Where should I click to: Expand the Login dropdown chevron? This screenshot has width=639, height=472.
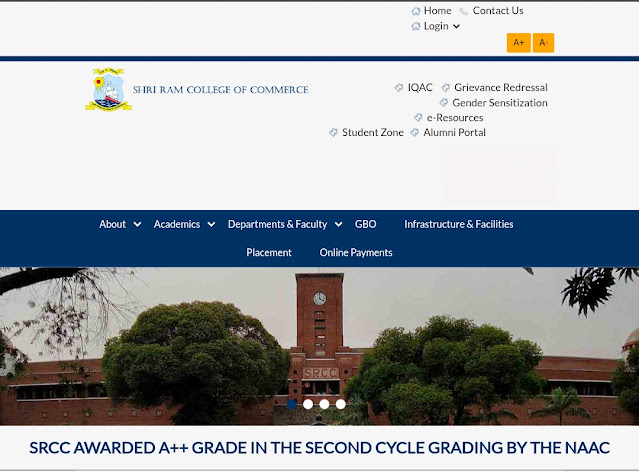tap(456, 26)
